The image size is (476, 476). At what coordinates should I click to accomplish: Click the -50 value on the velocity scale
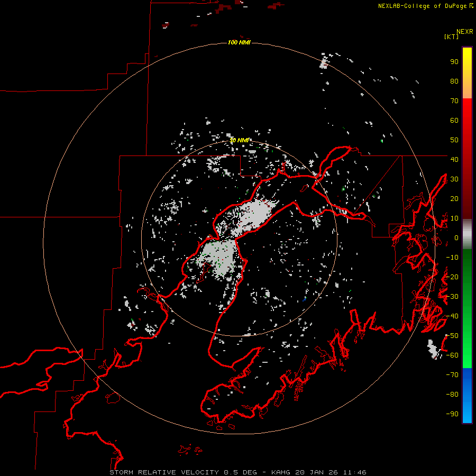coord(452,336)
